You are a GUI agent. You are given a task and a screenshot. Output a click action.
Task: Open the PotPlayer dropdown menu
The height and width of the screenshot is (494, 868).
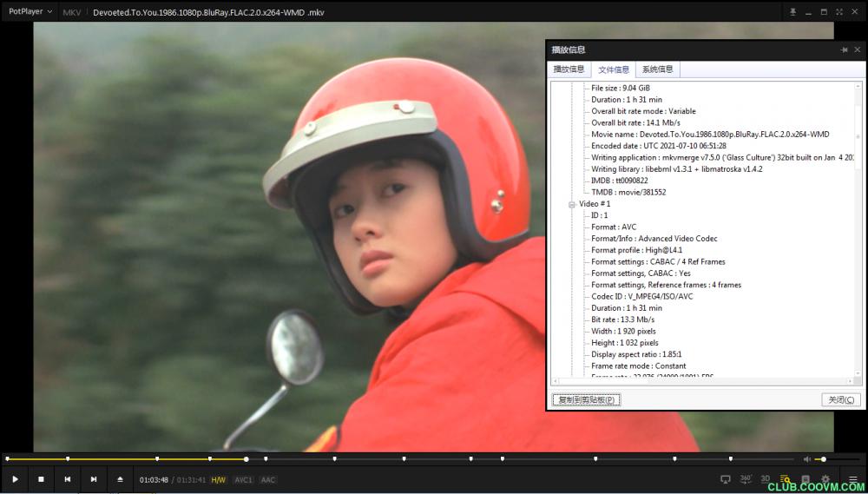click(x=30, y=11)
